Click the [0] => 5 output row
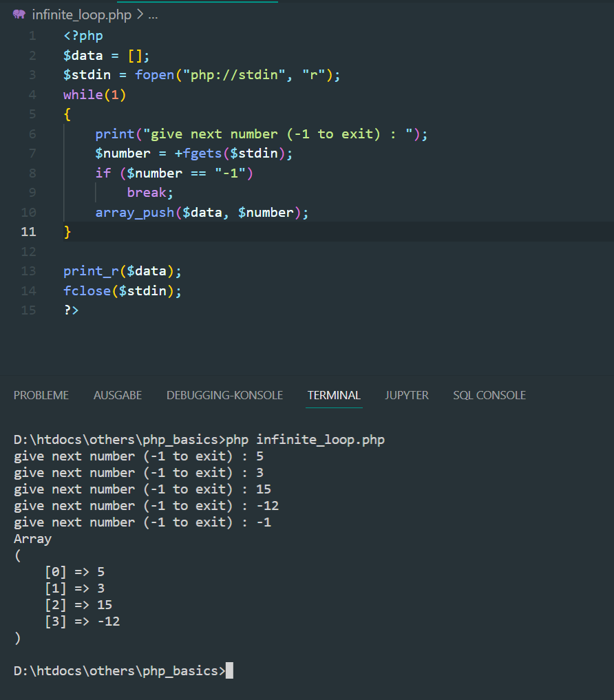 [x=74, y=572]
